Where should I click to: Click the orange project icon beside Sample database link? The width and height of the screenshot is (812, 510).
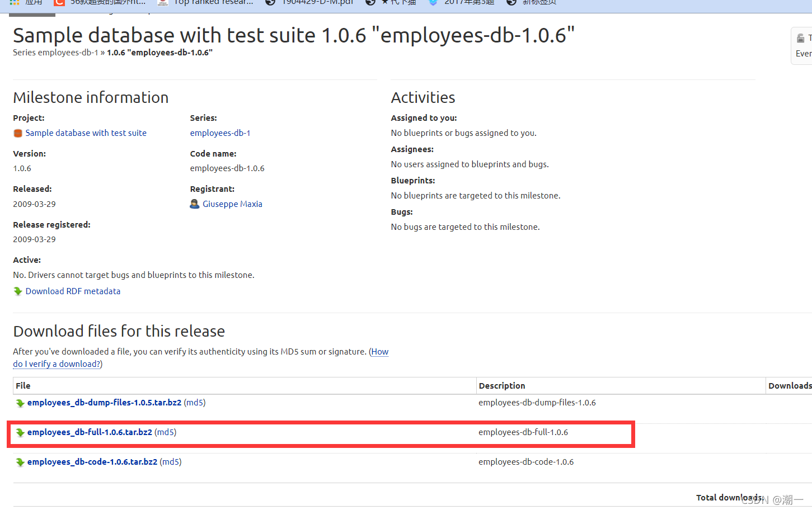18,133
